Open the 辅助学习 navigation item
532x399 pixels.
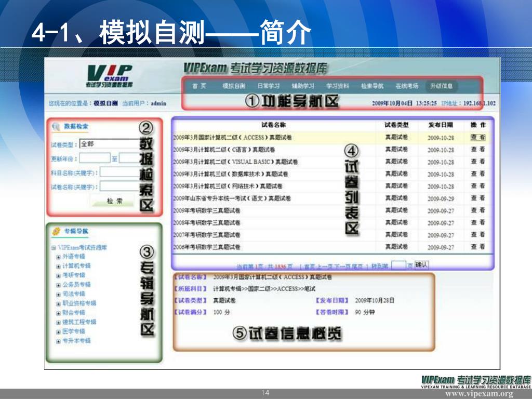click(303, 86)
